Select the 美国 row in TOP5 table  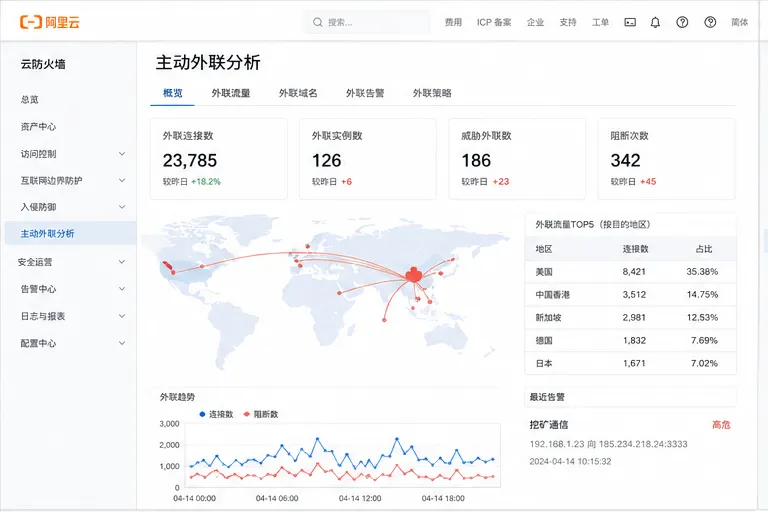pos(630,272)
